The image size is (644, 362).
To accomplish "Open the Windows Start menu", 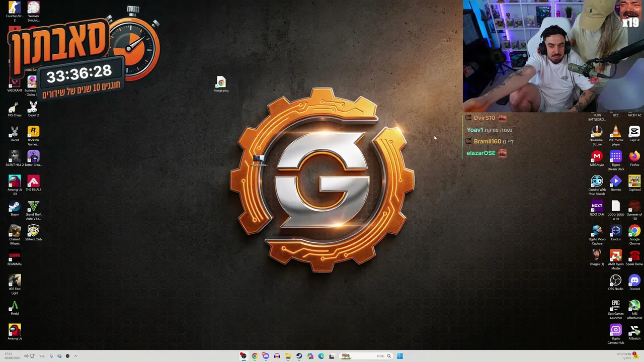I will [x=399, y=356].
